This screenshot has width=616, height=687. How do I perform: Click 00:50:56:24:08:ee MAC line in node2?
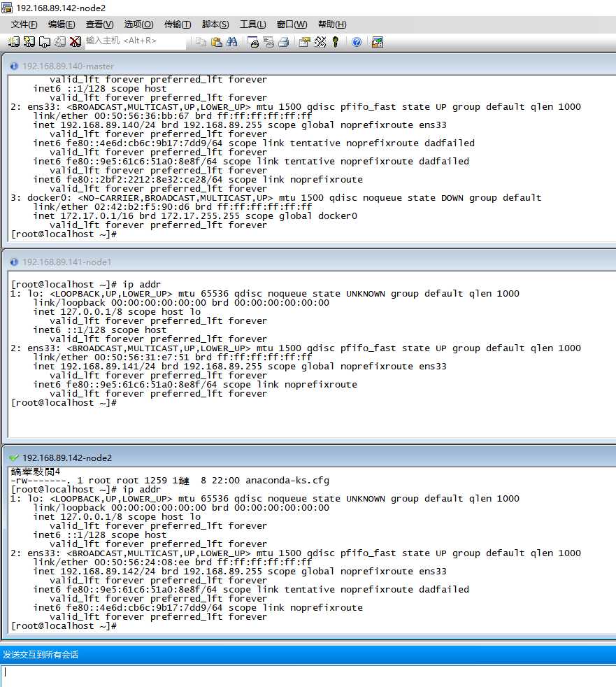point(173,562)
